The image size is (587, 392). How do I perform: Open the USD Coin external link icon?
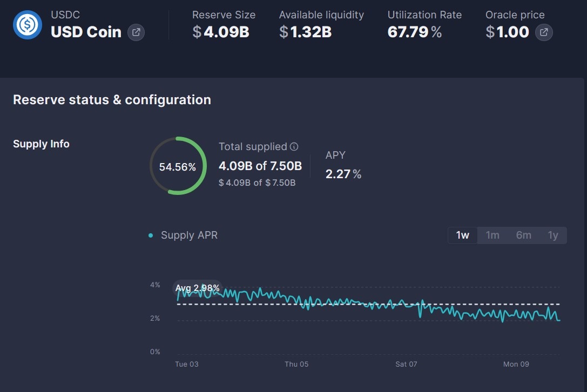[136, 32]
